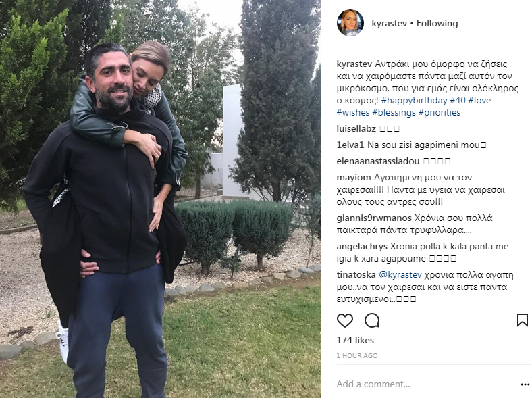This screenshot has width=532, height=398.
Task: Open the kyrastev profile avatar
Action: coord(350,23)
